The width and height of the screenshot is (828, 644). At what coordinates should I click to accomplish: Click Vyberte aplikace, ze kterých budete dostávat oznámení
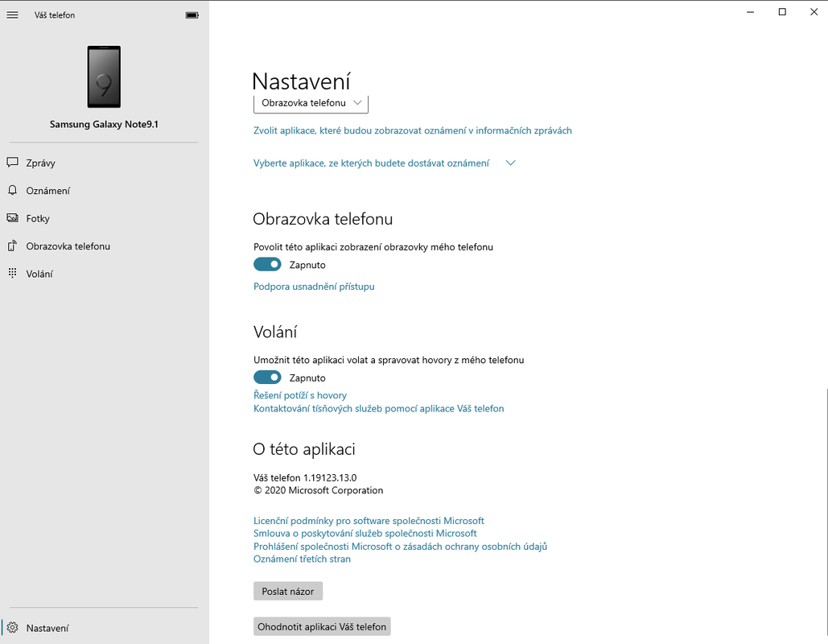[x=371, y=163]
